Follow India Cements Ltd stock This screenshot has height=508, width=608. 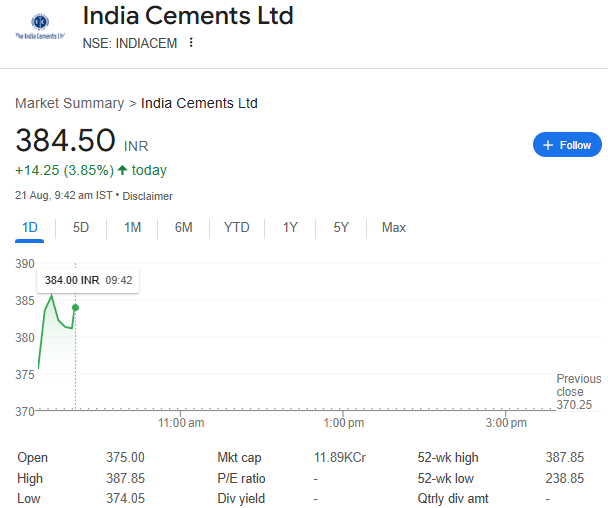click(567, 145)
